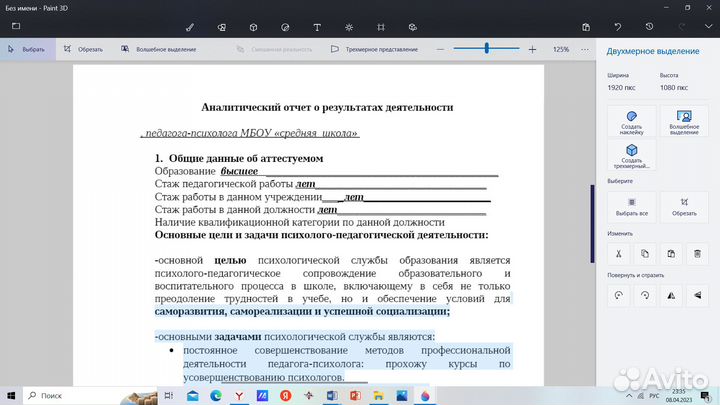Open the 2D shapes tool
The height and width of the screenshot is (405, 720).
click(x=221, y=27)
